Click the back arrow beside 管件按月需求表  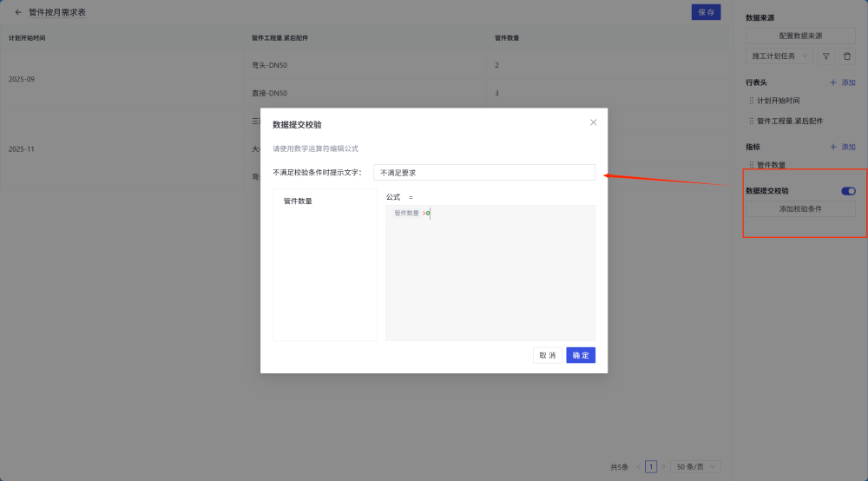click(x=18, y=12)
